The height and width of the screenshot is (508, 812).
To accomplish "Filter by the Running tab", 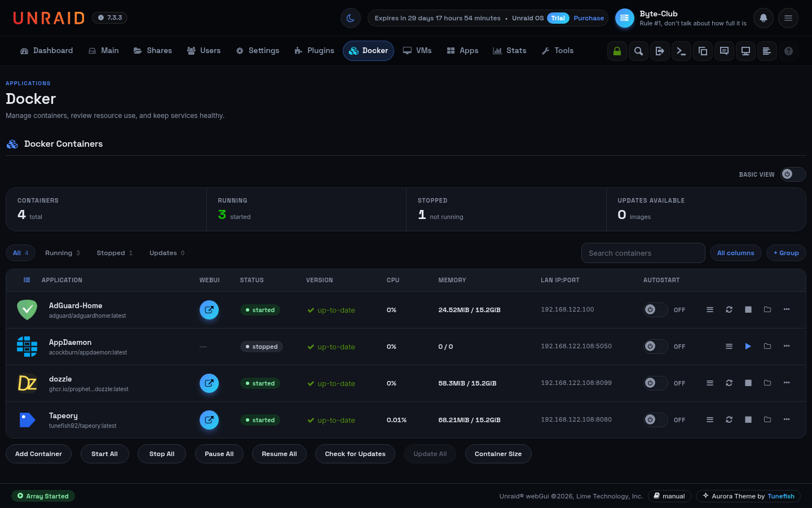I will [63, 253].
